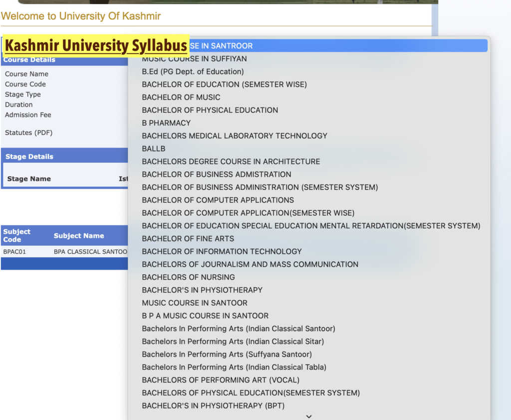Click the Stage Details header

[29, 156]
